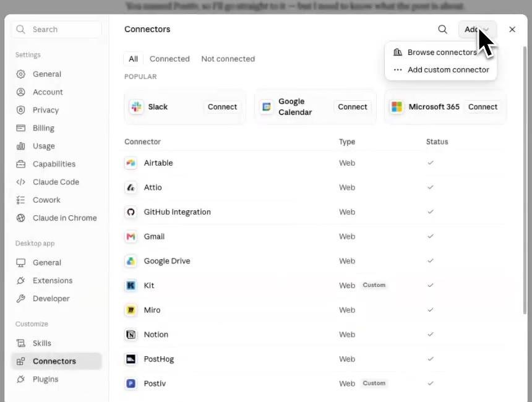Open the Usage settings page
Screen dimensions: 532x402
click(57, 146)
